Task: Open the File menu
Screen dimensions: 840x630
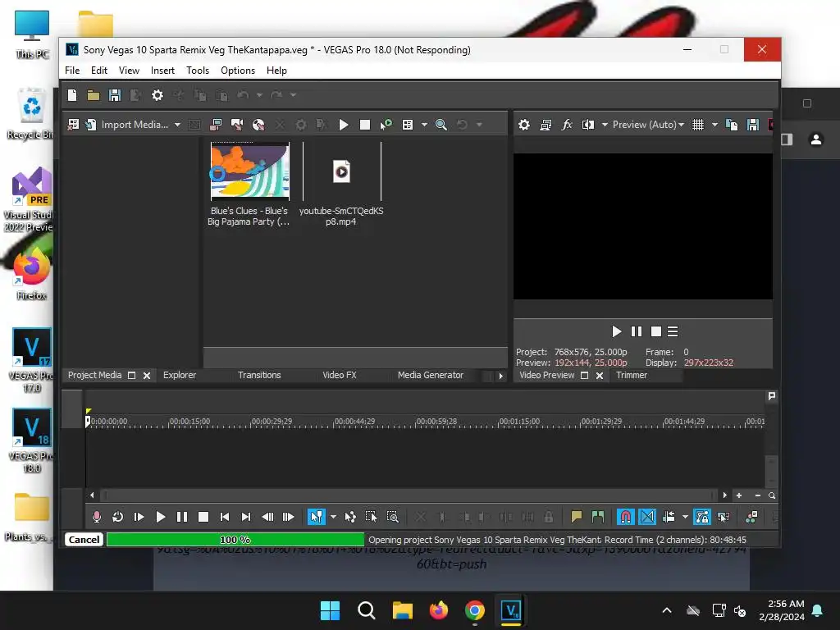Action: [x=72, y=71]
